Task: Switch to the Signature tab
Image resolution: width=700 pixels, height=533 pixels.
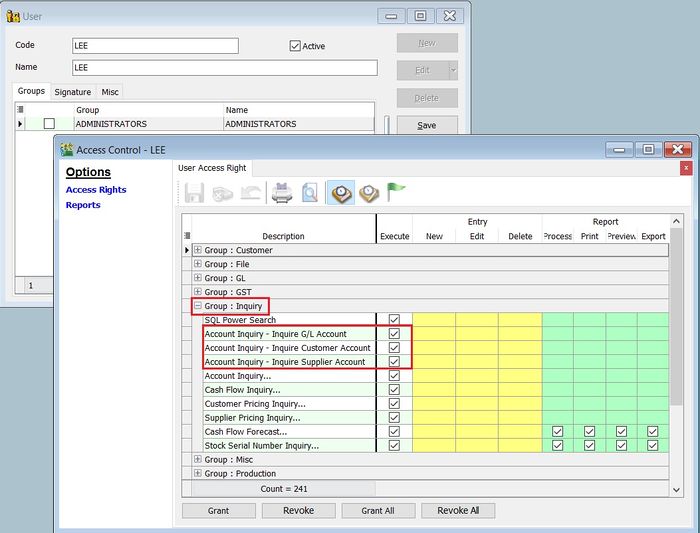Action: (x=72, y=92)
